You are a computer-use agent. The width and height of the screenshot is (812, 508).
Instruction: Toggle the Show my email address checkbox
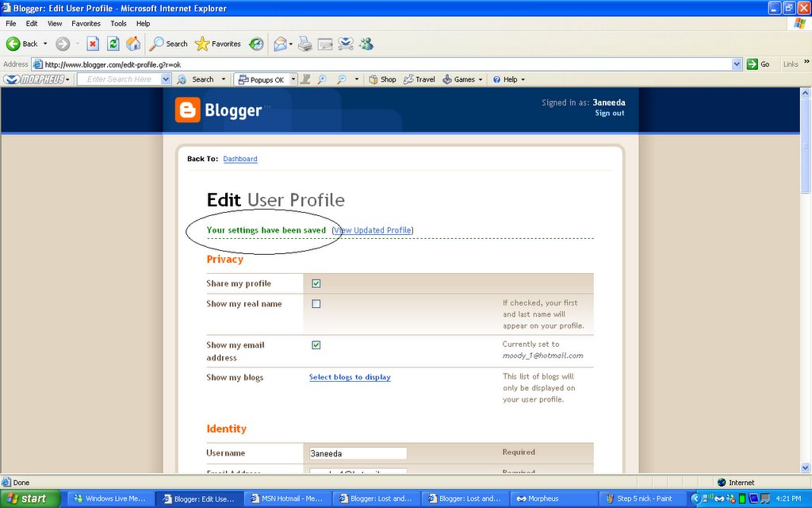tap(316, 344)
